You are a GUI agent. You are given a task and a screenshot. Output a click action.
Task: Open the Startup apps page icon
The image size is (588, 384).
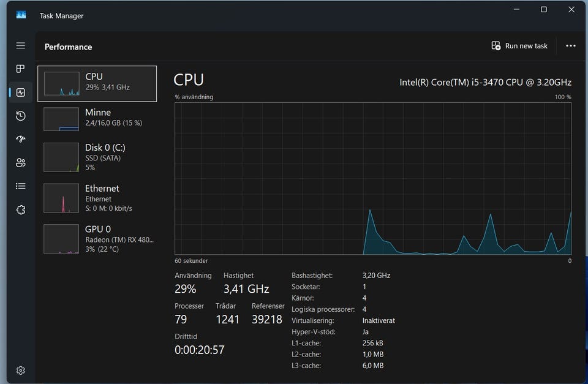[x=21, y=139]
